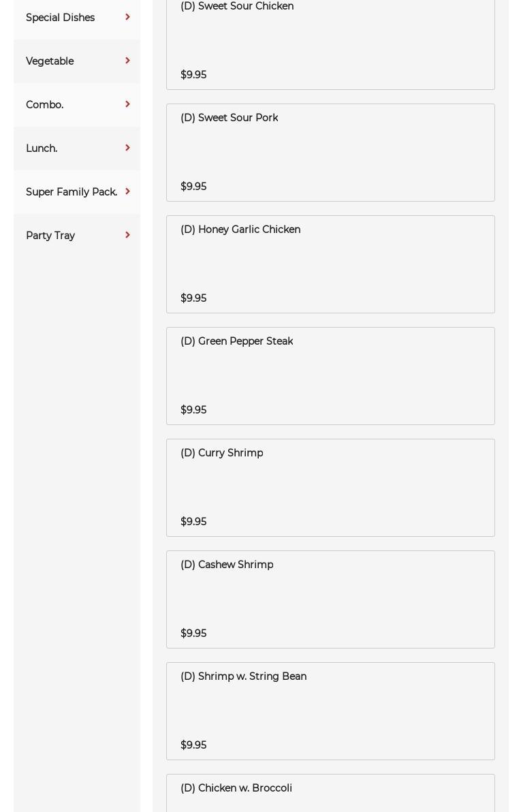Choose (D) Shrimp w. String Bean
The image size is (521, 812).
(x=330, y=711)
